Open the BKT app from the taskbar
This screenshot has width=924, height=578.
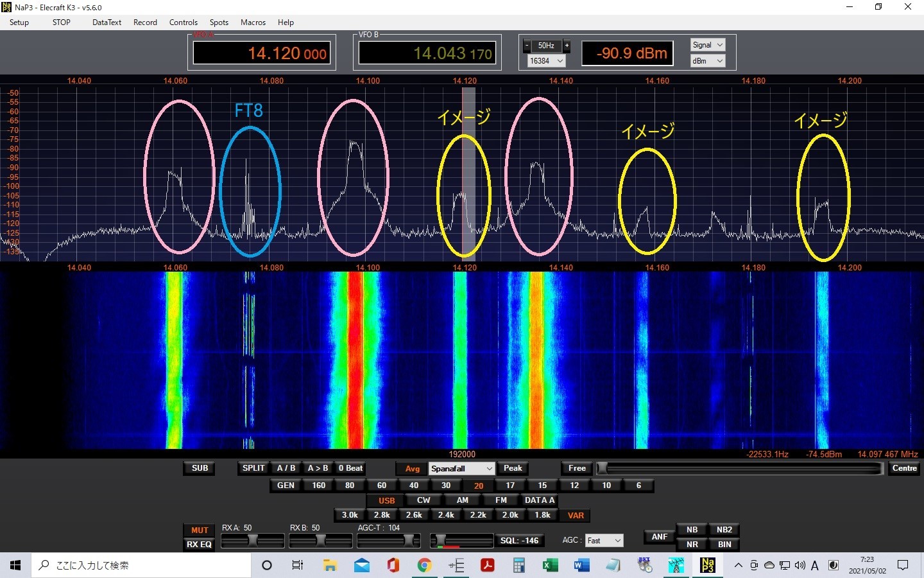coord(644,565)
